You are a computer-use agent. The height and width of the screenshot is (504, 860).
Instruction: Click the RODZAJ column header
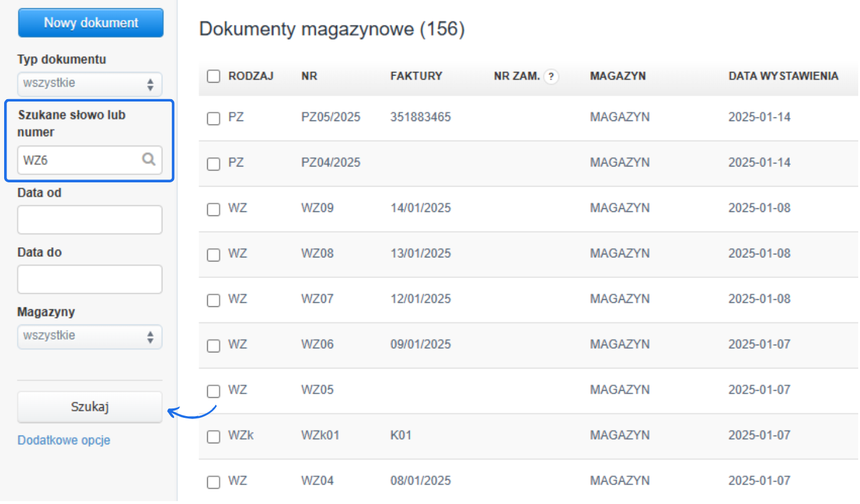250,76
